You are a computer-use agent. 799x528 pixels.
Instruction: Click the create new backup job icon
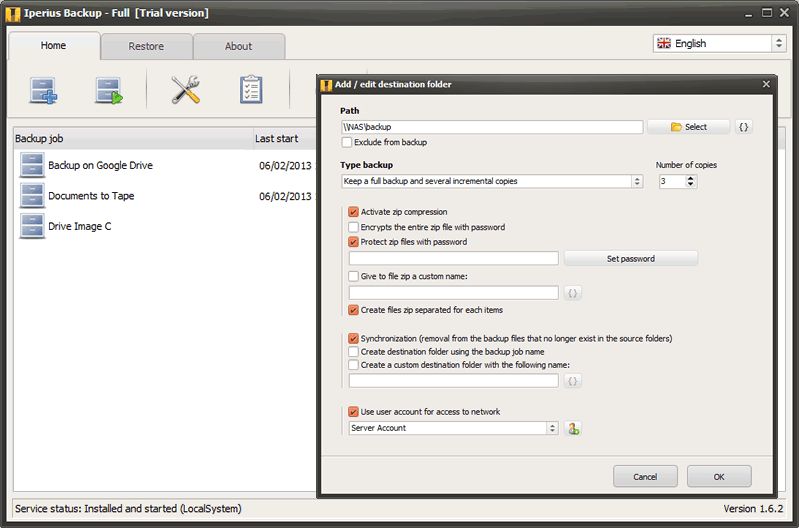click(43, 91)
